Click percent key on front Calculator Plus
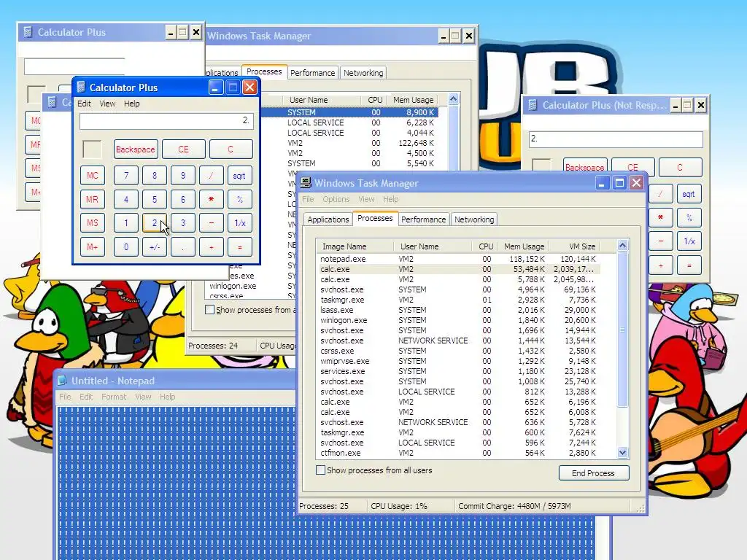This screenshot has height=560, width=747. pos(239,199)
